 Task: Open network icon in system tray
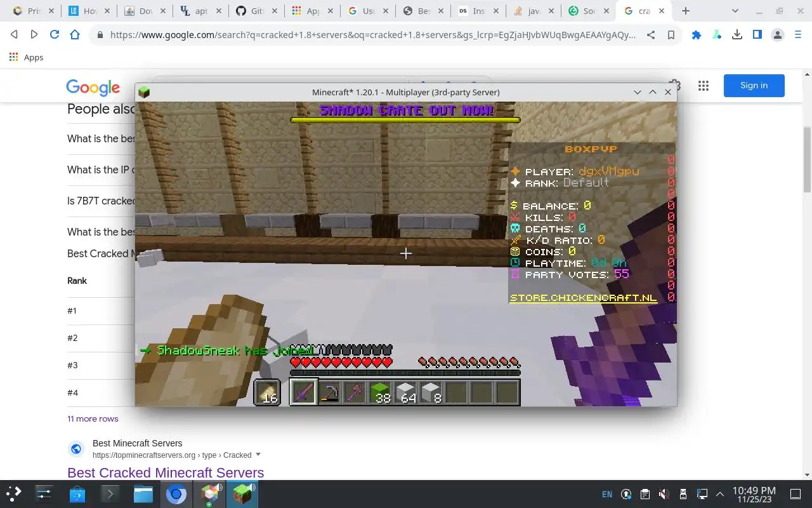tap(702, 494)
